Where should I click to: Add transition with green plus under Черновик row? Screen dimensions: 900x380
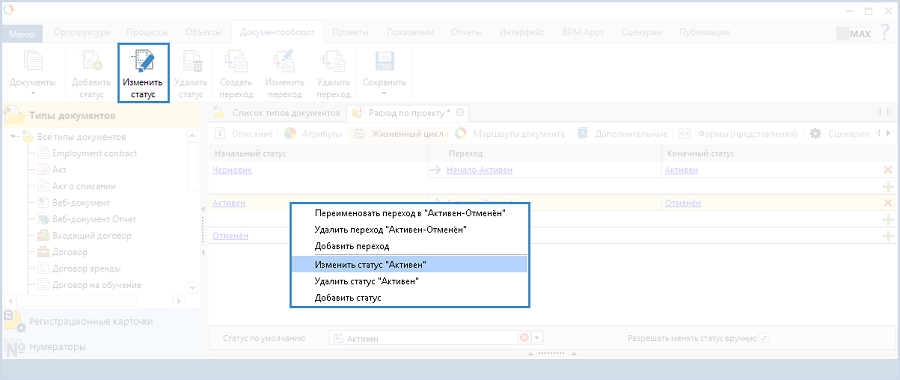pyautogui.click(x=888, y=186)
